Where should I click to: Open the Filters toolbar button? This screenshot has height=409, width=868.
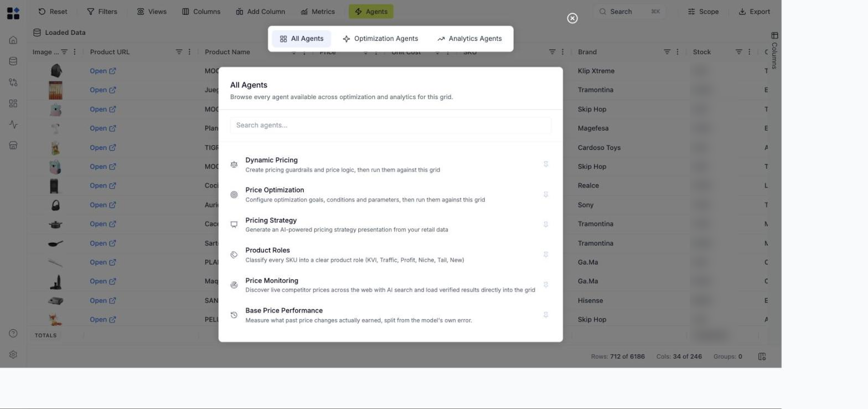coord(102,12)
